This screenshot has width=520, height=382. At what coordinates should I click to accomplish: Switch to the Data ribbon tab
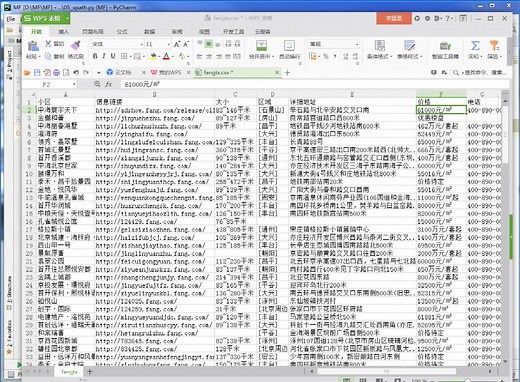click(x=149, y=31)
